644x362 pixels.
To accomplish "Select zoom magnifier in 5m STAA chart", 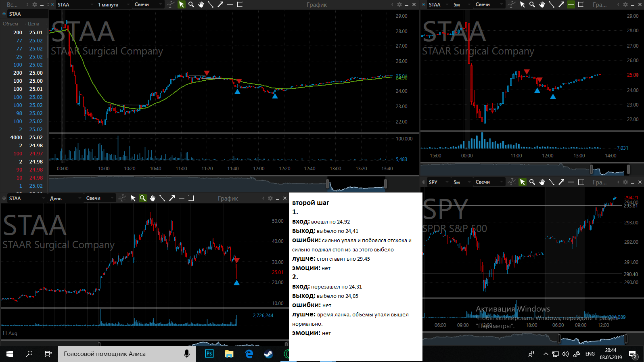I will (x=532, y=4).
